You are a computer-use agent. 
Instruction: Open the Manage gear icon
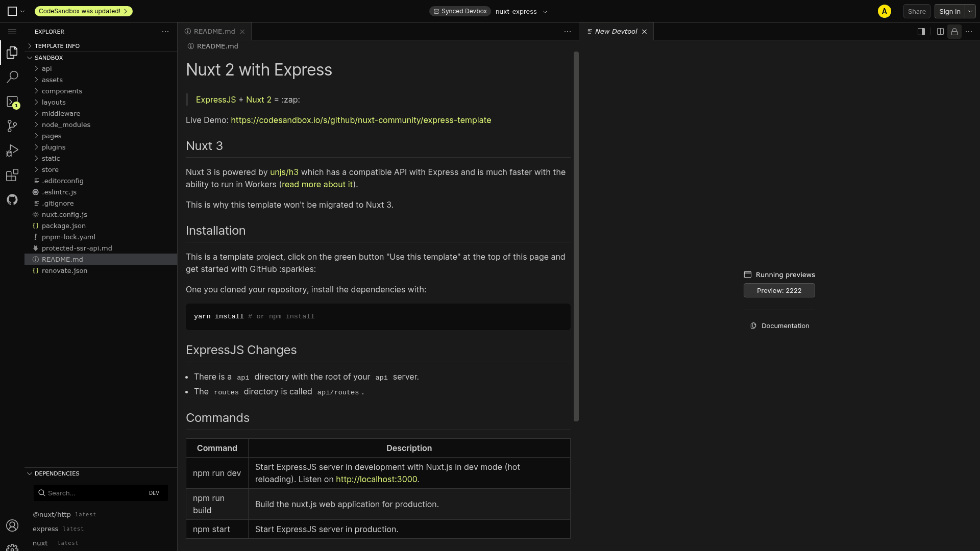tap(12, 548)
